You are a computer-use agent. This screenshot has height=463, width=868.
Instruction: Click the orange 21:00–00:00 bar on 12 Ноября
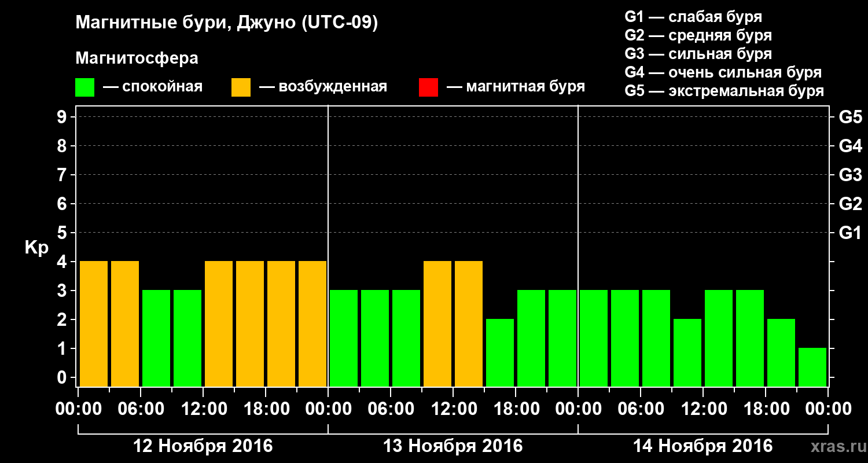point(312,324)
